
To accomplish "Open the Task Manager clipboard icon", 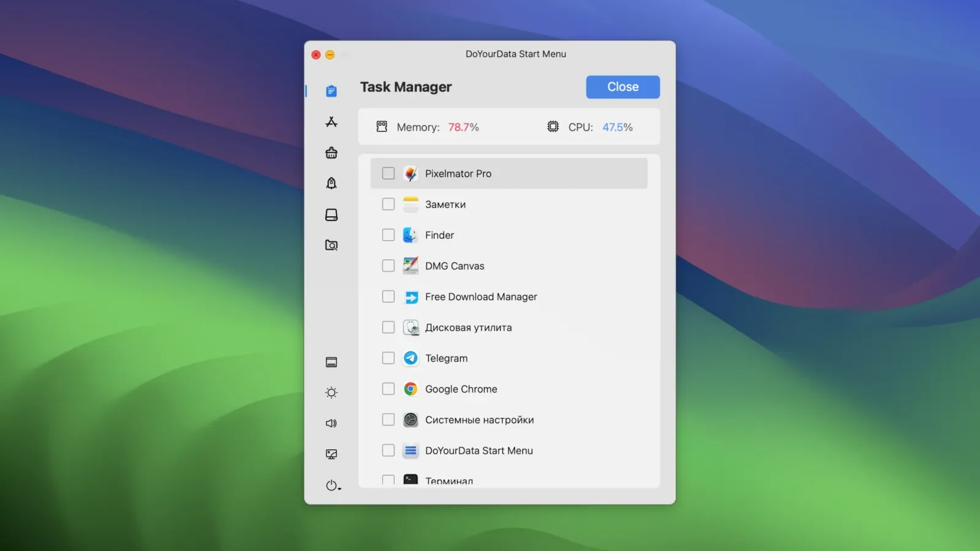I will point(331,90).
